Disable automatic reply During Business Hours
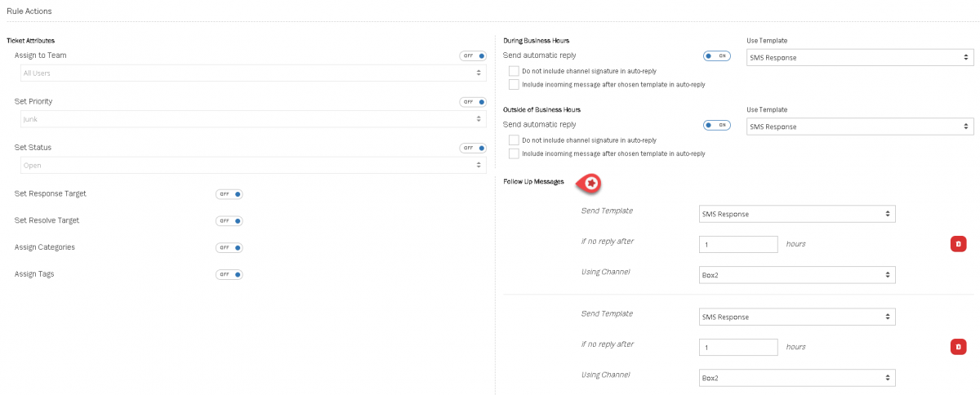The width and height of the screenshot is (980, 395). click(x=717, y=56)
